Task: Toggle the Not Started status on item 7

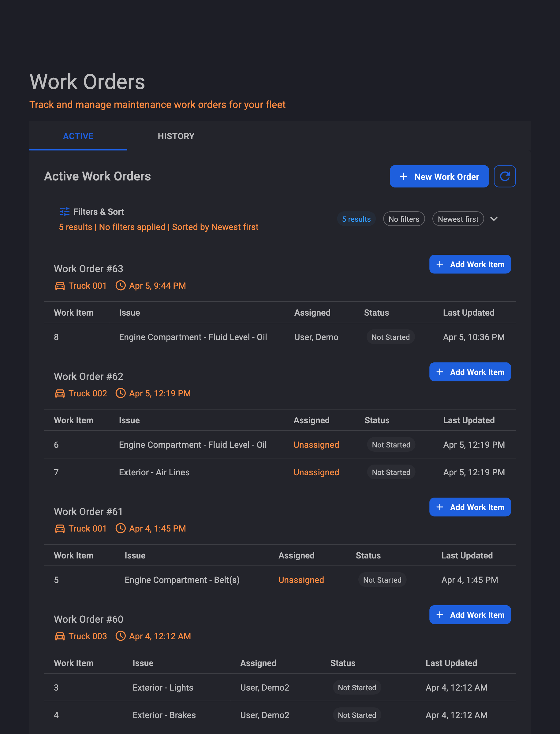Action: point(391,472)
